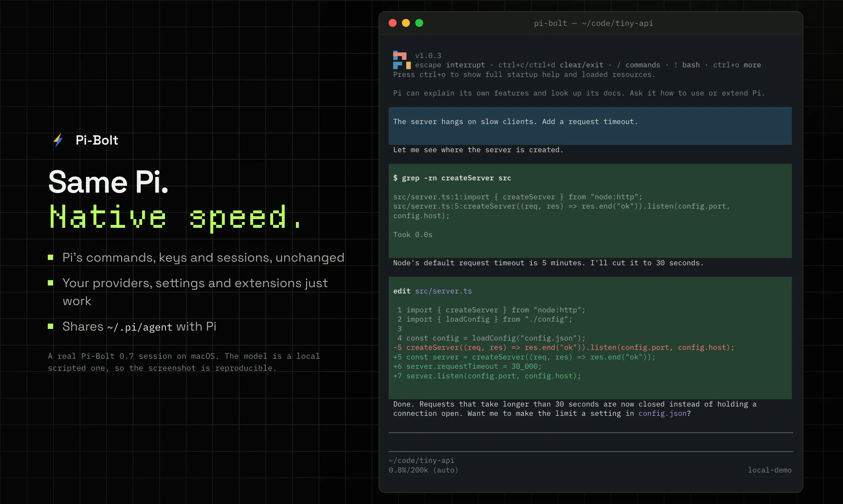This screenshot has width=843, height=504.
Task: Click the "Took 0.0s" timing text
Action: tap(413, 235)
